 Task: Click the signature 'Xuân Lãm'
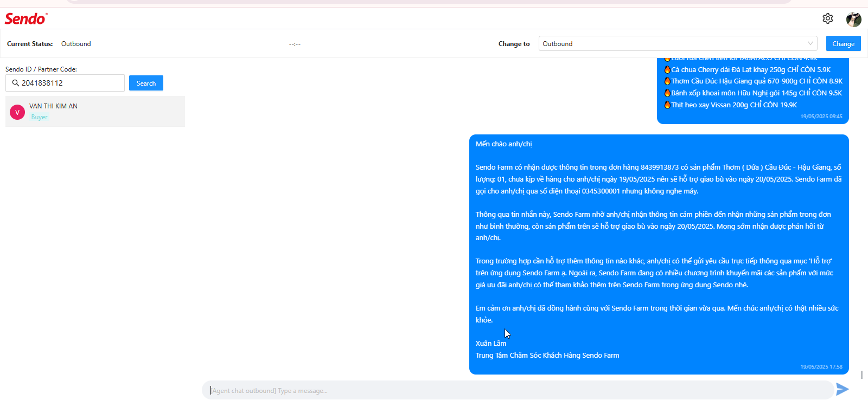point(491,344)
